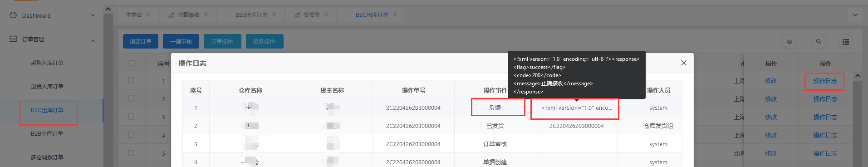Close the 操作日志 dialog
This screenshot has width=868, height=167.
pos(684,63)
